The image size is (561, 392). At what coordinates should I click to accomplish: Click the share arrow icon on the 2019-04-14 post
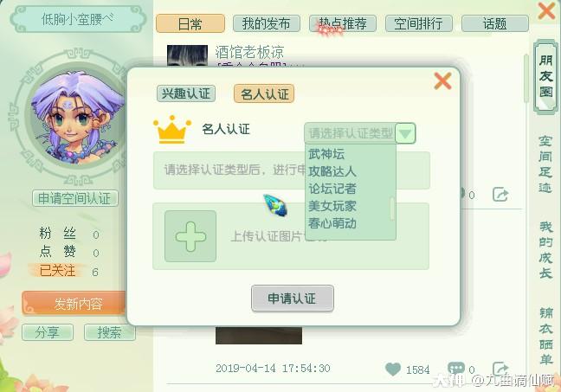click(x=500, y=369)
